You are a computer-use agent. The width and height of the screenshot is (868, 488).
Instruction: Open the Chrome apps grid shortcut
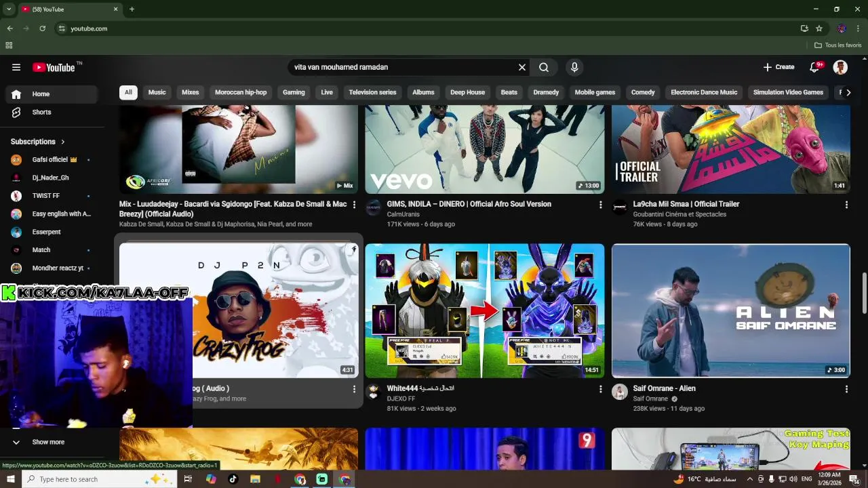point(9,45)
